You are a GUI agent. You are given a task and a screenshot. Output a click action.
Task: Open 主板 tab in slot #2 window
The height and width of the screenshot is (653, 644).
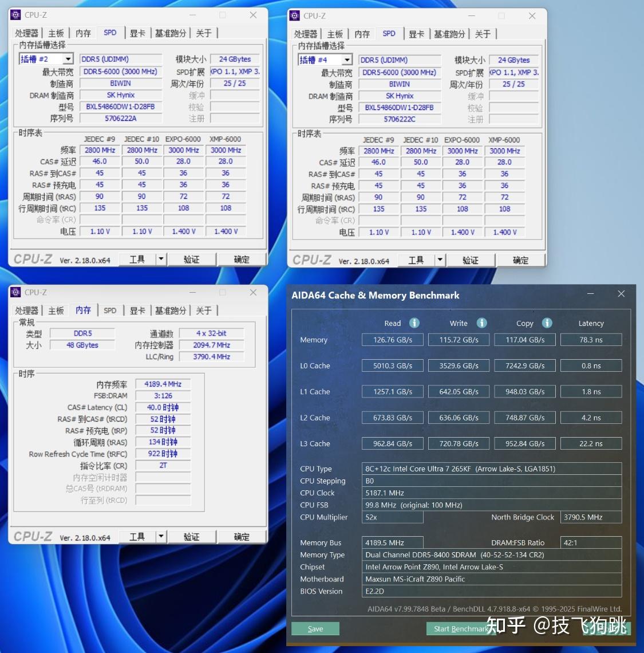click(56, 33)
